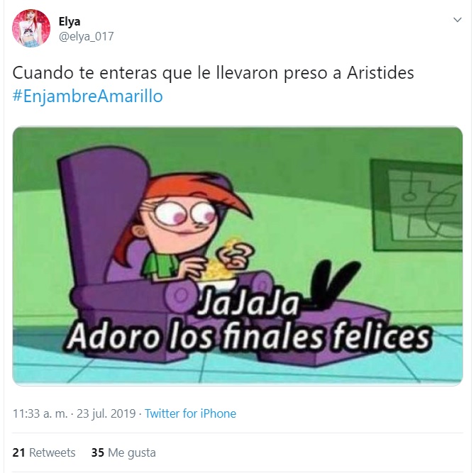Open the #EnjambreAmarillo hashtag
The width and height of the screenshot is (476, 473).
point(87,96)
